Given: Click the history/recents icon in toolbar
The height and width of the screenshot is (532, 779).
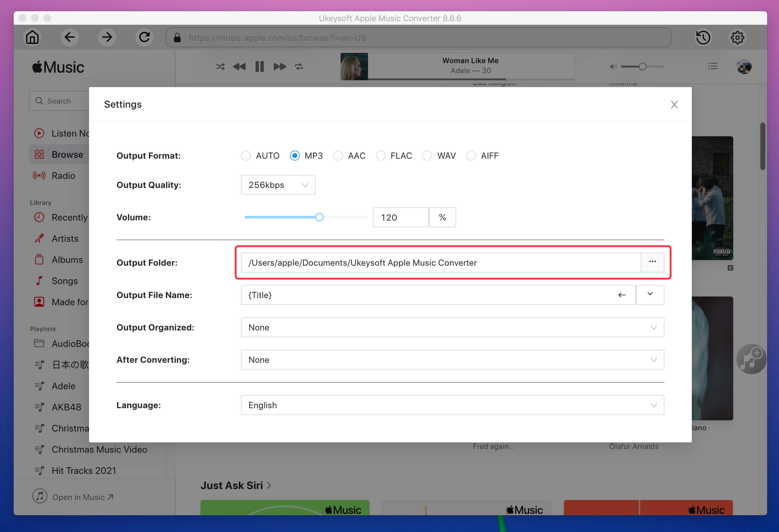Looking at the screenshot, I should [704, 37].
